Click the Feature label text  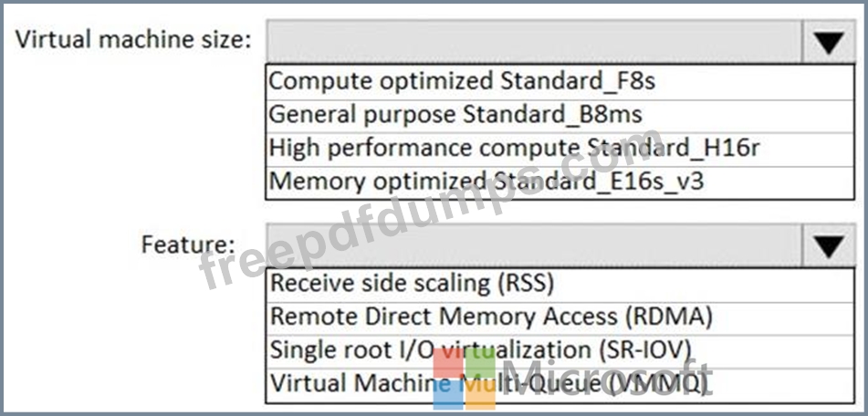click(188, 244)
